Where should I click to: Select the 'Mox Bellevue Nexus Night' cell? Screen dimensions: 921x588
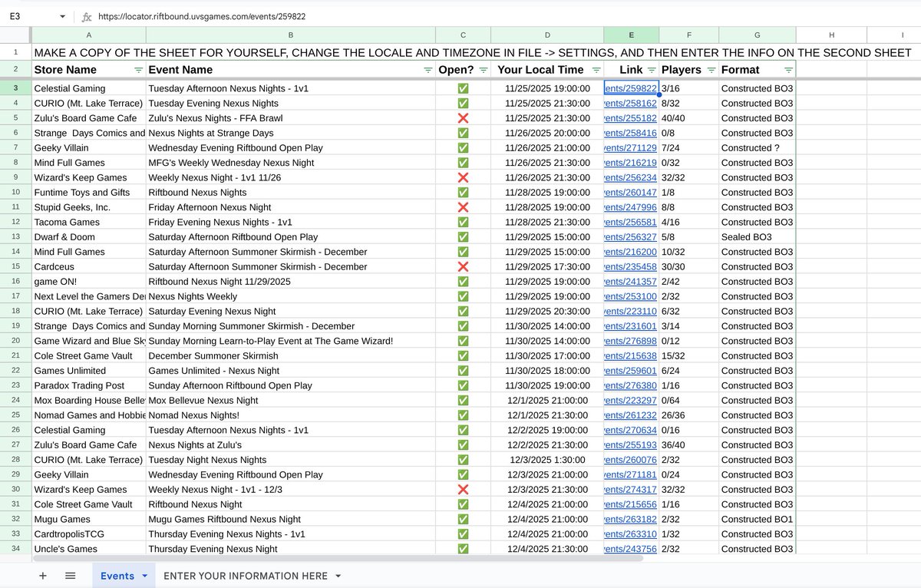(291, 401)
